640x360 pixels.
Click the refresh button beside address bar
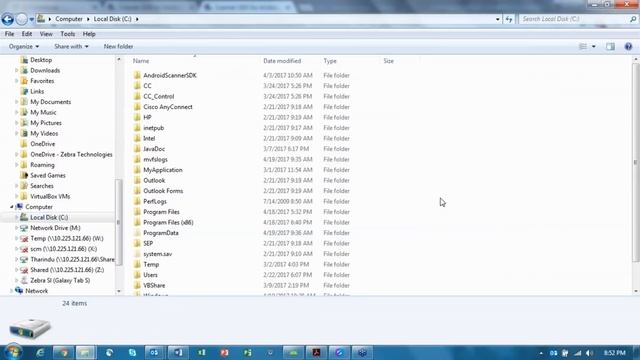[509, 19]
